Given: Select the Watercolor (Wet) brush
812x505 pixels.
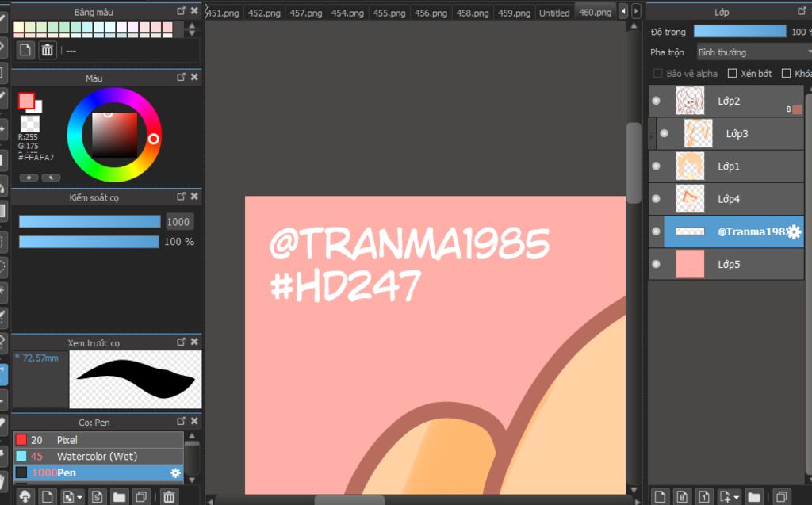Looking at the screenshot, I should pyautogui.click(x=98, y=457).
